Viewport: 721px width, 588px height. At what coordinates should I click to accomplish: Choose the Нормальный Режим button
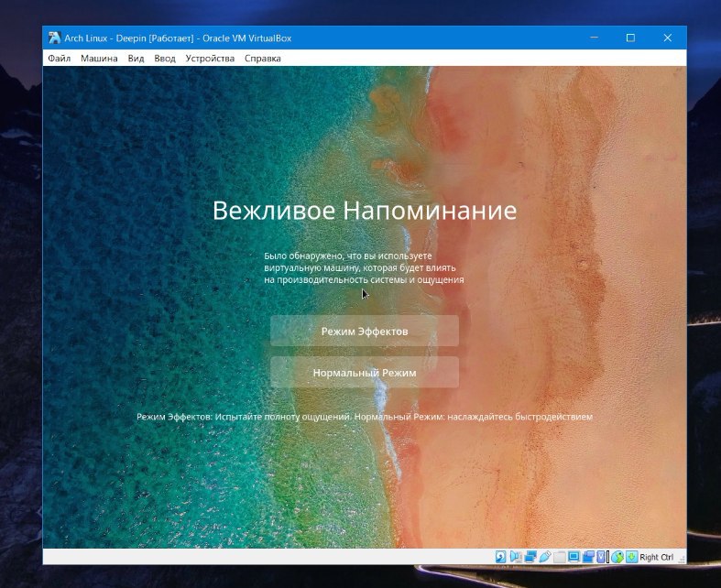[365, 373]
